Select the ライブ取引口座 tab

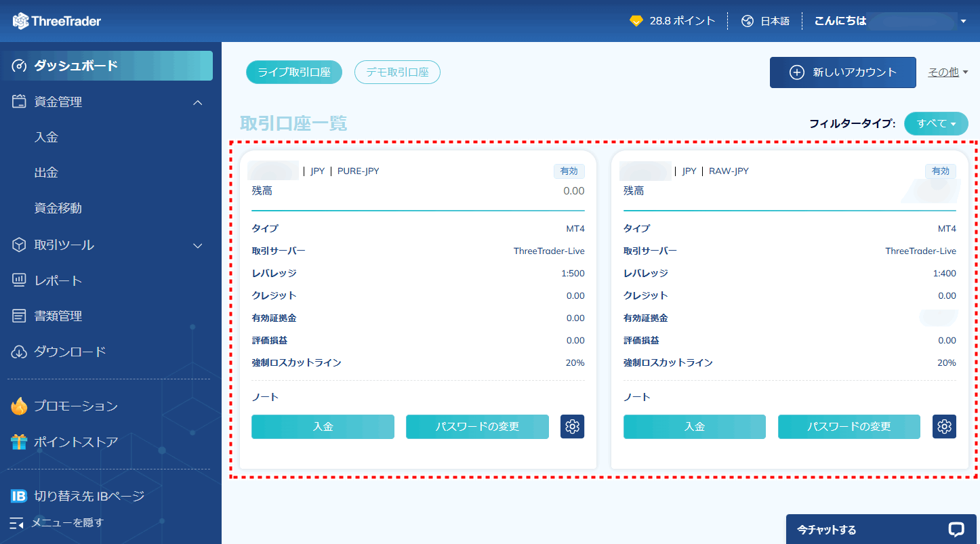point(294,72)
